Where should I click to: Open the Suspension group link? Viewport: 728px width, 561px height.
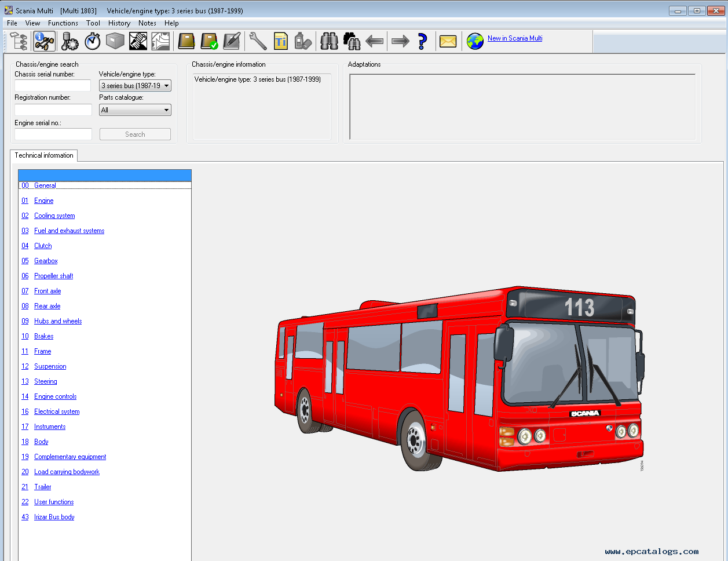50,366
